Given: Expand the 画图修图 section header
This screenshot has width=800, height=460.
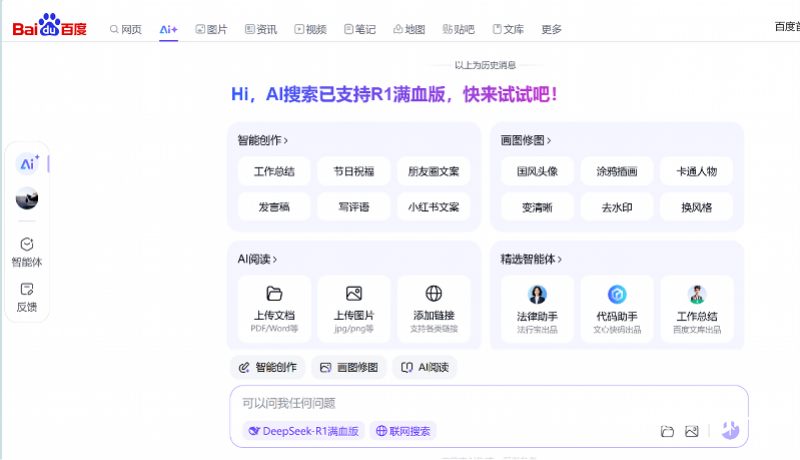Looking at the screenshot, I should 526,140.
